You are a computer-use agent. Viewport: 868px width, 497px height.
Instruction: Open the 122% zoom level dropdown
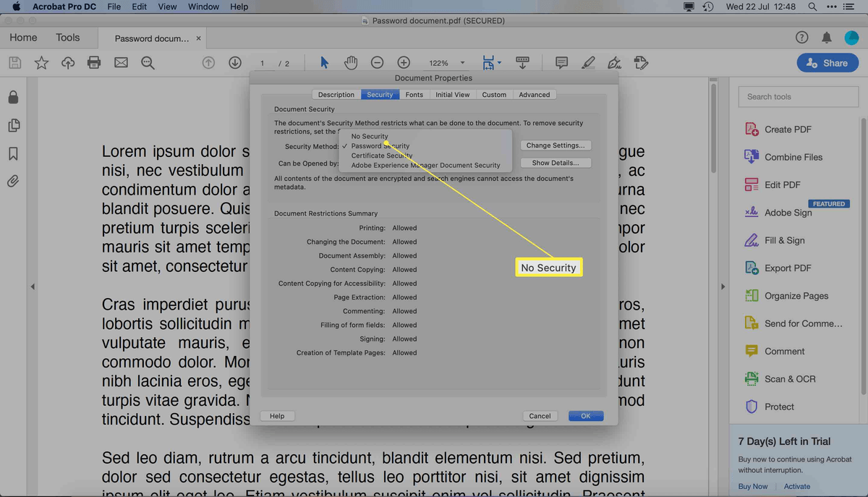click(x=446, y=62)
